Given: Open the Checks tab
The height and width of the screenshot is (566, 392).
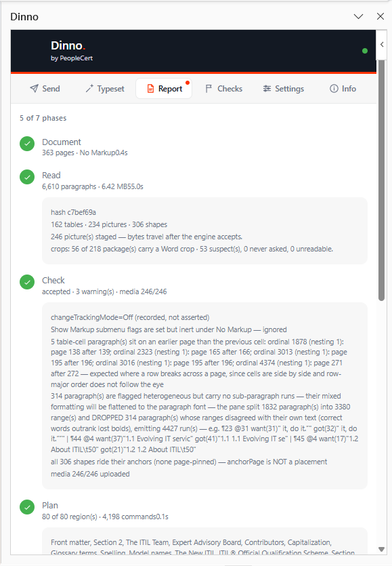Looking at the screenshot, I should pyautogui.click(x=223, y=89).
